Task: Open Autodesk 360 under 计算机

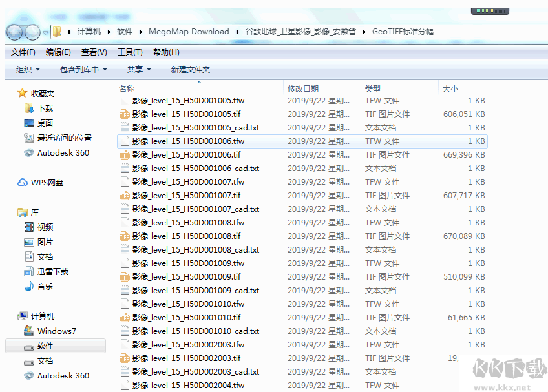Action: (x=57, y=376)
